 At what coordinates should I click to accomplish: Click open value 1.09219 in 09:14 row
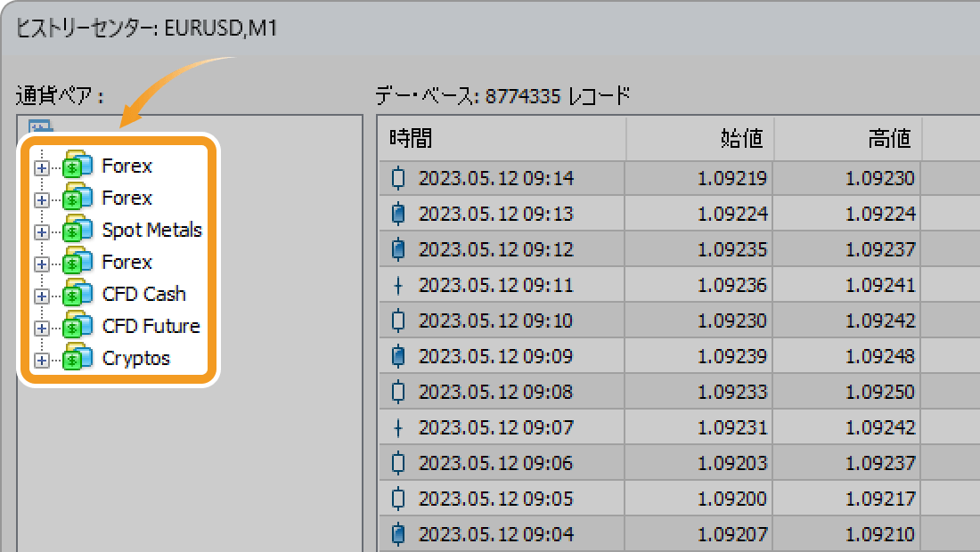[731, 179]
